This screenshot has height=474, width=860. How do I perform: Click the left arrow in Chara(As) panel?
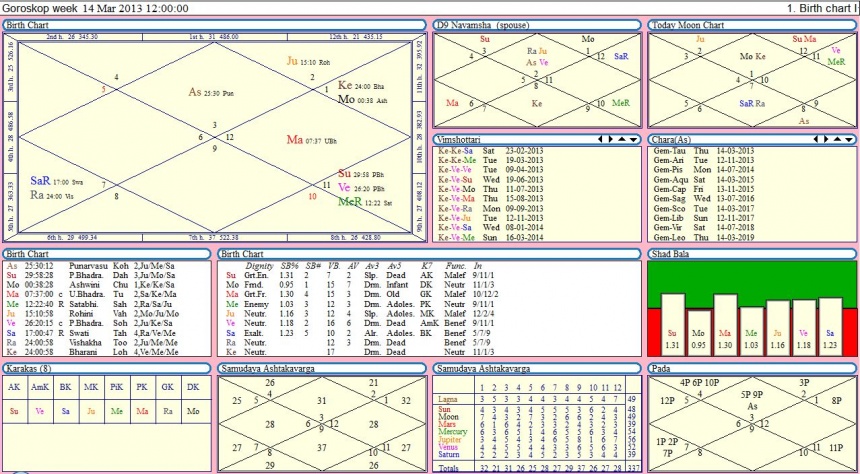pyautogui.click(x=816, y=139)
